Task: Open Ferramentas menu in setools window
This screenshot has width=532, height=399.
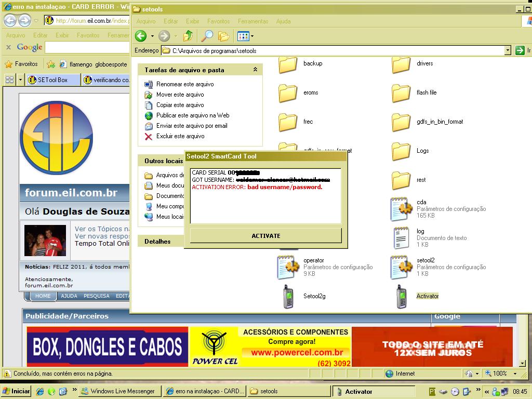Action: pos(253,21)
